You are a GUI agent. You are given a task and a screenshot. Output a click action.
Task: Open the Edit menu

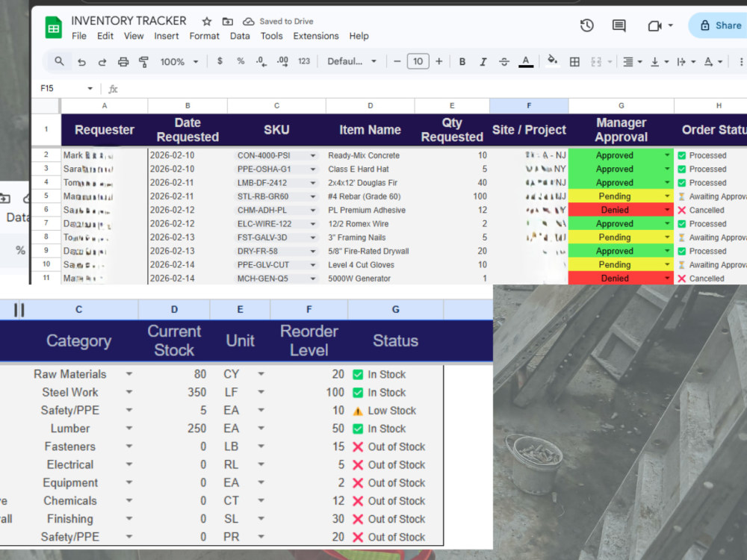[x=105, y=36]
